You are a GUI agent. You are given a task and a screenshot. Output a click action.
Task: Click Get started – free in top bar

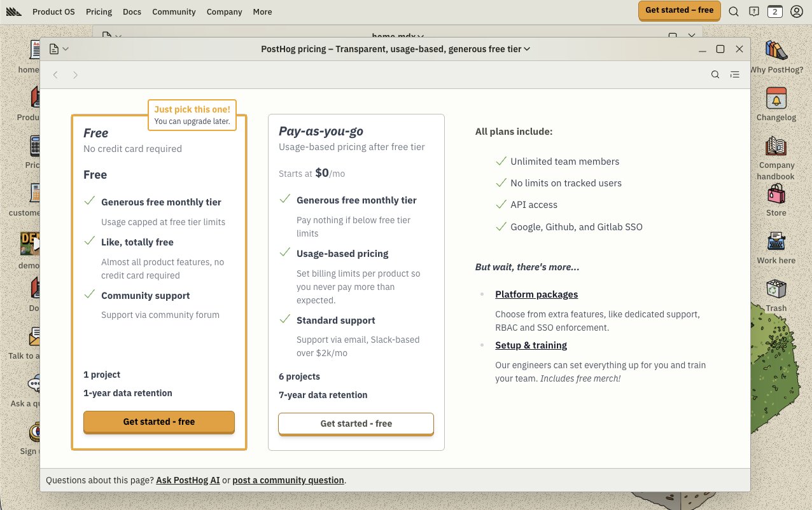680,10
